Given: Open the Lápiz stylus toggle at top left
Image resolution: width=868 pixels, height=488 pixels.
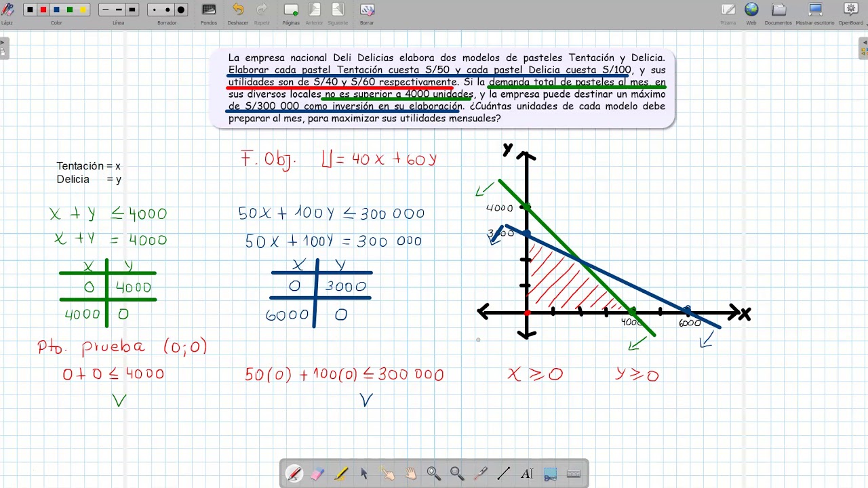Looking at the screenshot, I should pyautogui.click(x=7, y=14).
